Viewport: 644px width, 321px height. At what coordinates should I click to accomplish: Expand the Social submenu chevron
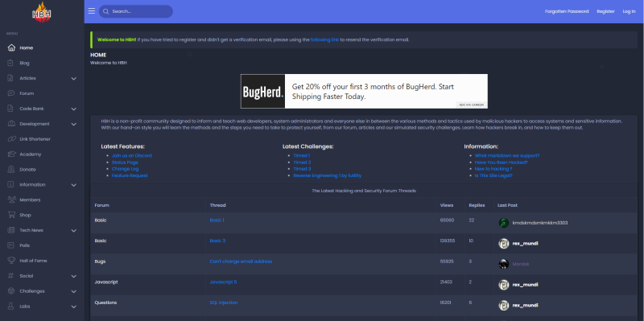click(x=74, y=276)
